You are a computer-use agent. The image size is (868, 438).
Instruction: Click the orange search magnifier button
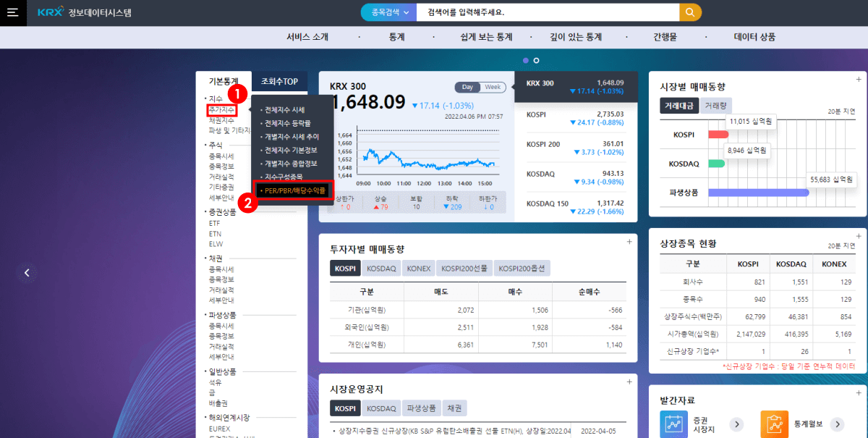pos(691,12)
